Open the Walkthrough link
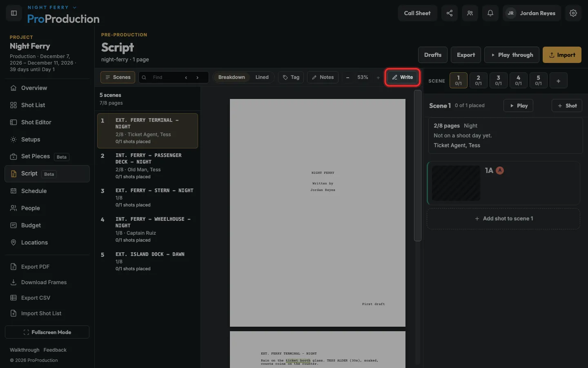This screenshot has height=368, width=588. tap(24, 350)
